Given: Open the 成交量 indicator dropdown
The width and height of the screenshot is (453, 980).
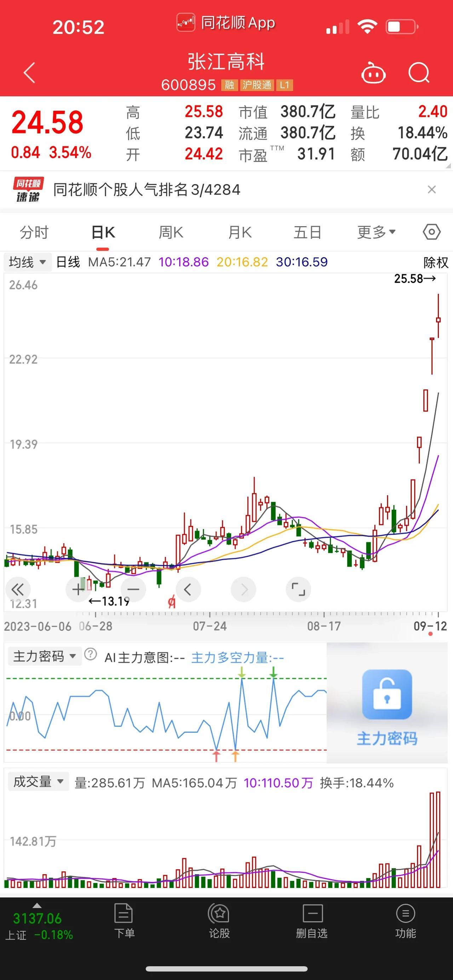Looking at the screenshot, I should point(39,782).
